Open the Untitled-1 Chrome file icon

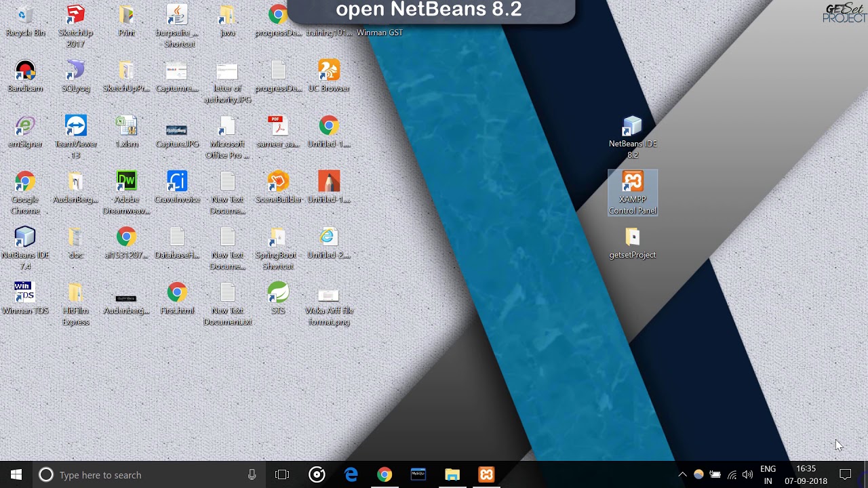coord(328,131)
